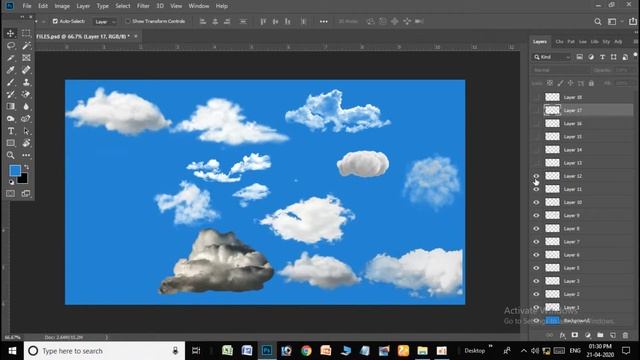The height and width of the screenshot is (360, 640).
Task: Show hidden taskbar tray icons chevron
Action: 524,351
